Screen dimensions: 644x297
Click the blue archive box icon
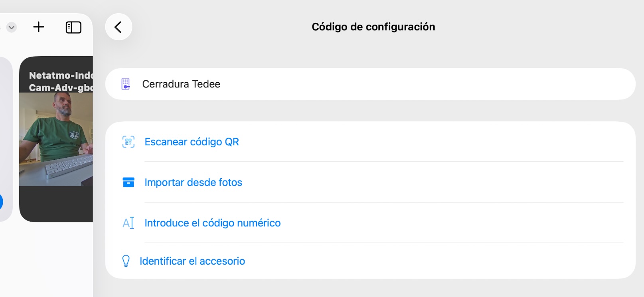point(128,182)
